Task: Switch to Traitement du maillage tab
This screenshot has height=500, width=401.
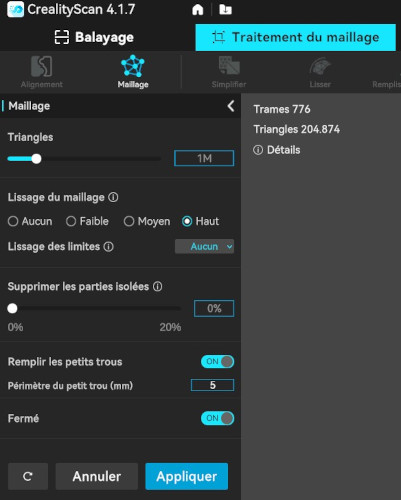Action: (x=296, y=37)
